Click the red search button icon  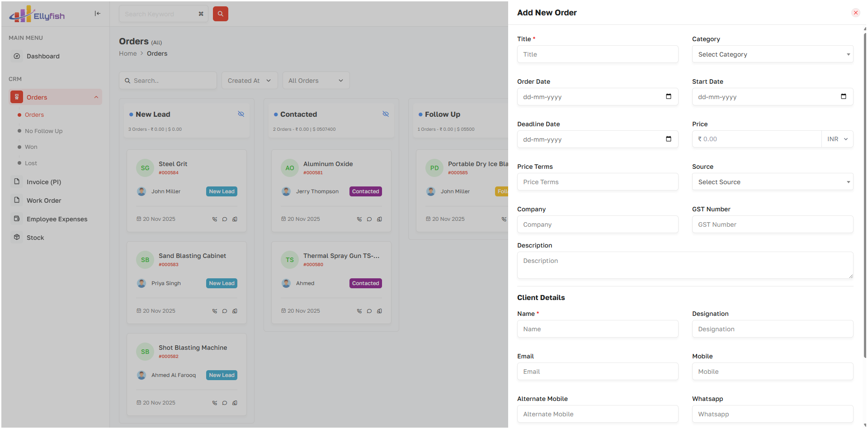[x=220, y=14]
